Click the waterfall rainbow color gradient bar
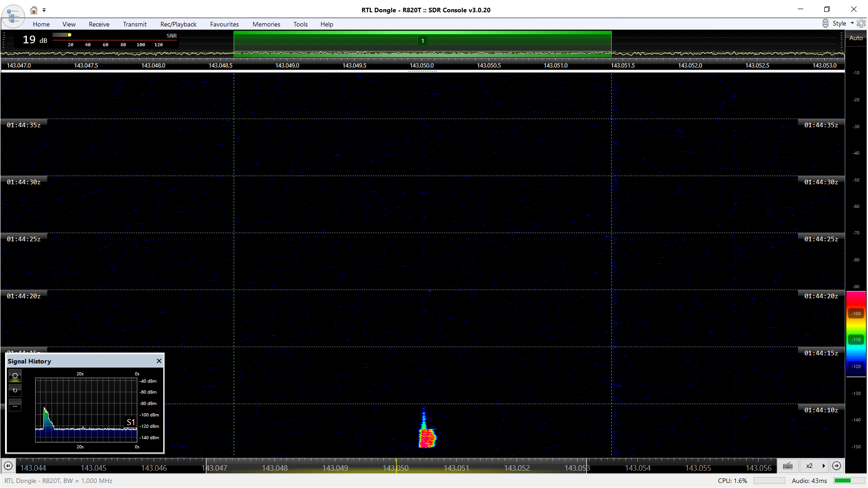The width and height of the screenshot is (868, 488). click(x=856, y=334)
